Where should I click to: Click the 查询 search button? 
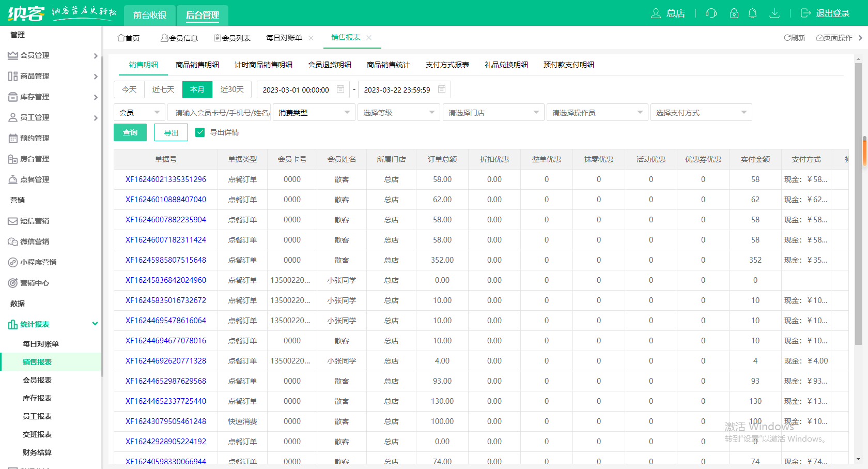tap(130, 132)
